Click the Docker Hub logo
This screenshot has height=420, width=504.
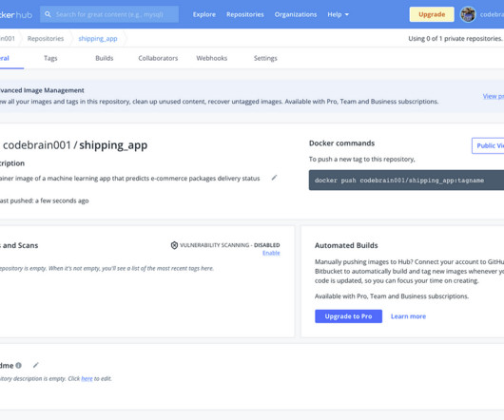[16, 15]
